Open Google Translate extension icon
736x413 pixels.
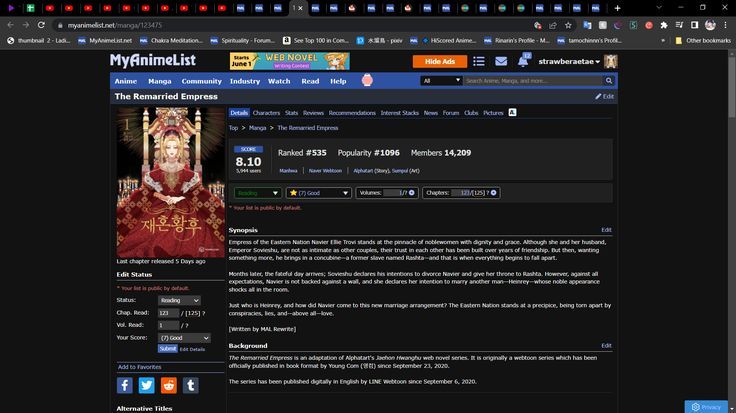(587, 25)
